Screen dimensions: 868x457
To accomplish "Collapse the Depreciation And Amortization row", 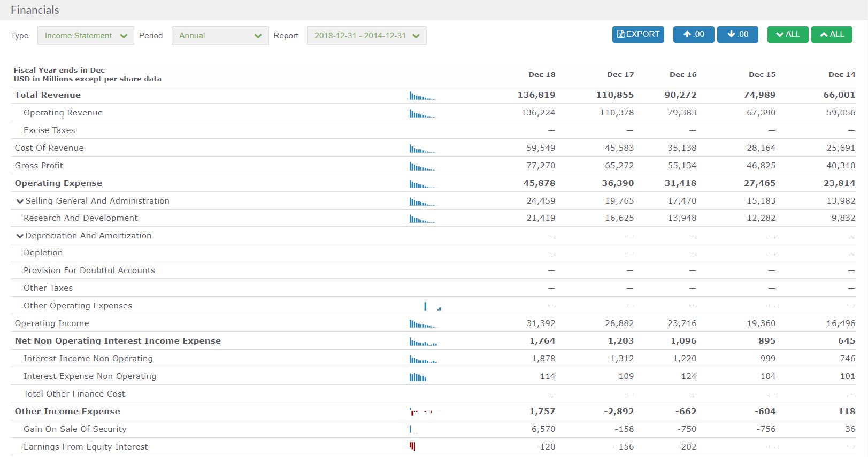I will [x=20, y=236].
